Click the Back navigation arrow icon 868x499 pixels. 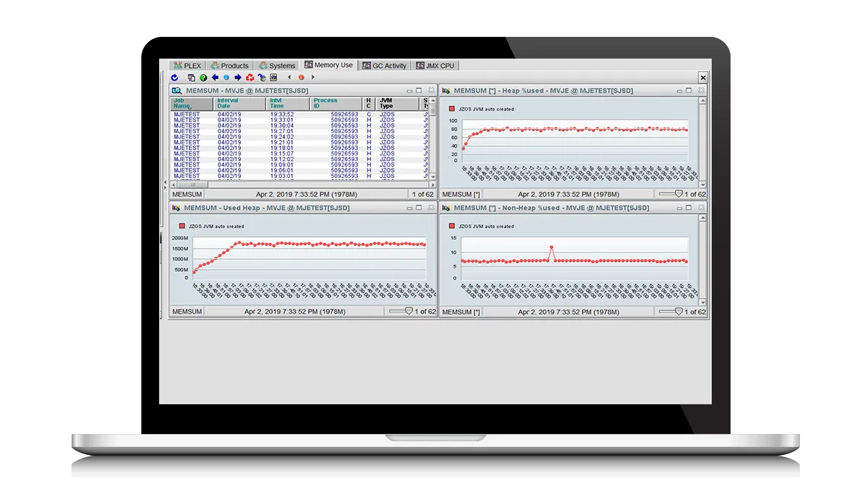coord(215,77)
